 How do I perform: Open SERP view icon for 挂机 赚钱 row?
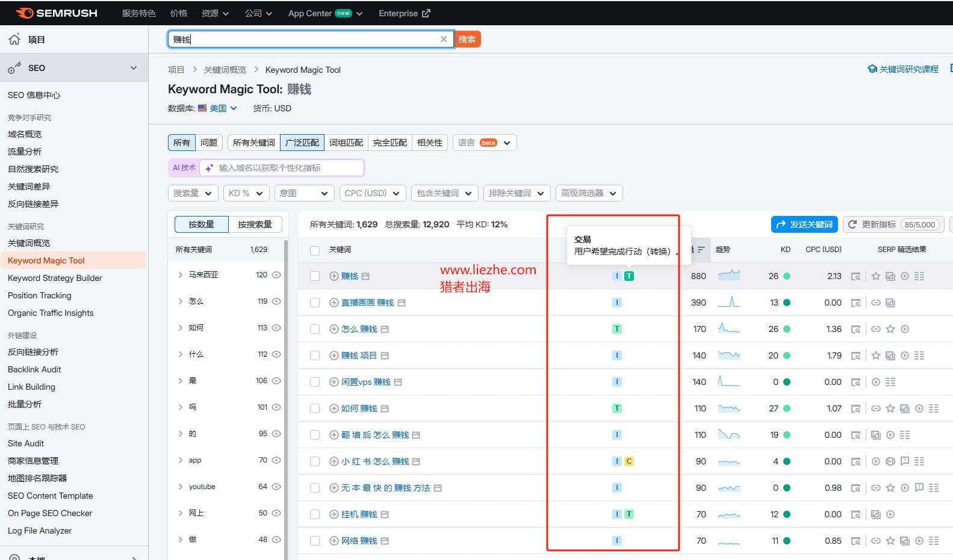[855, 514]
